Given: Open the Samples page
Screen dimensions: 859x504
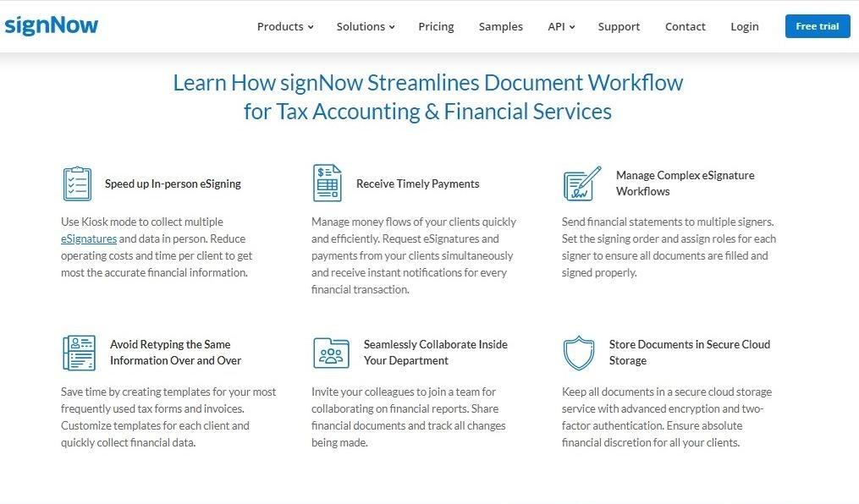Looking at the screenshot, I should pyautogui.click(x=501, y=26).
